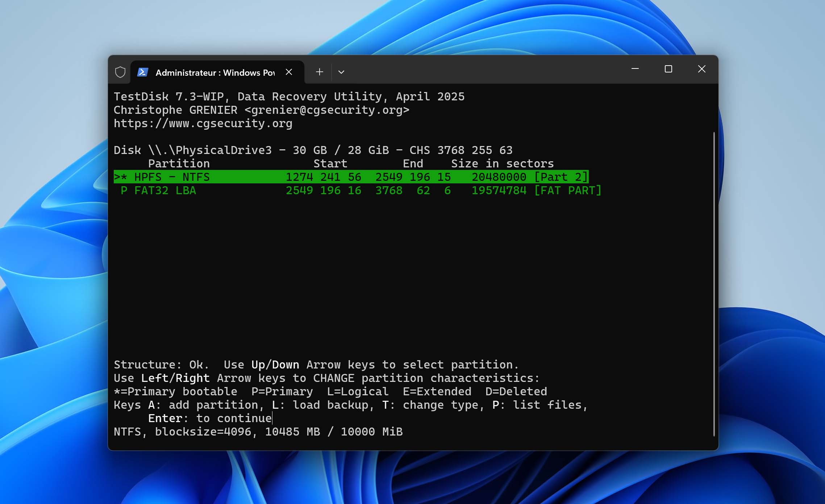Click the https://www.cgsecurity.org URL
This screenshot has width=825, height=504.
click(x=203, y=124)
